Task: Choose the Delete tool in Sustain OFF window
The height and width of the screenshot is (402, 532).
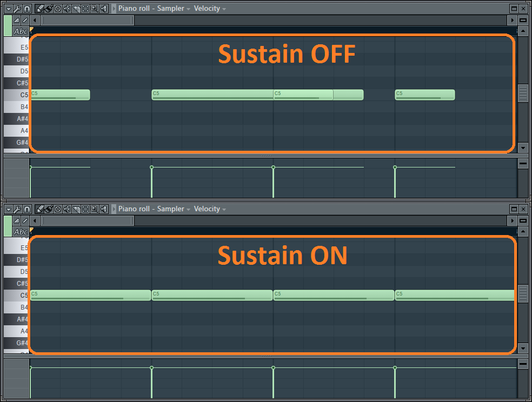Action: [x=58, y=9]
